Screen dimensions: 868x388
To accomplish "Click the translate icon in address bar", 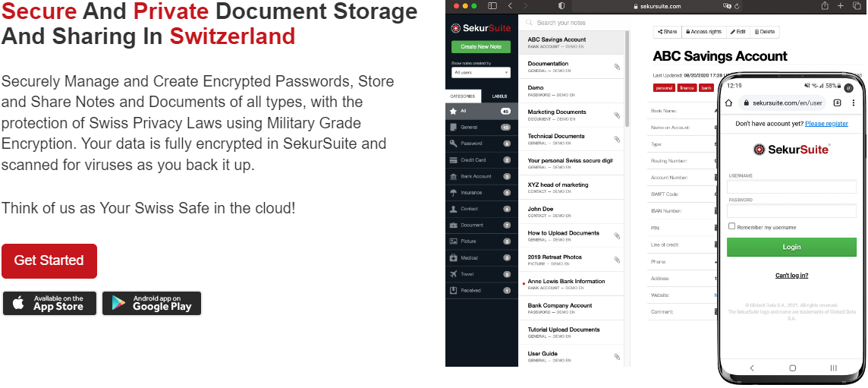I will click(726, 6).
